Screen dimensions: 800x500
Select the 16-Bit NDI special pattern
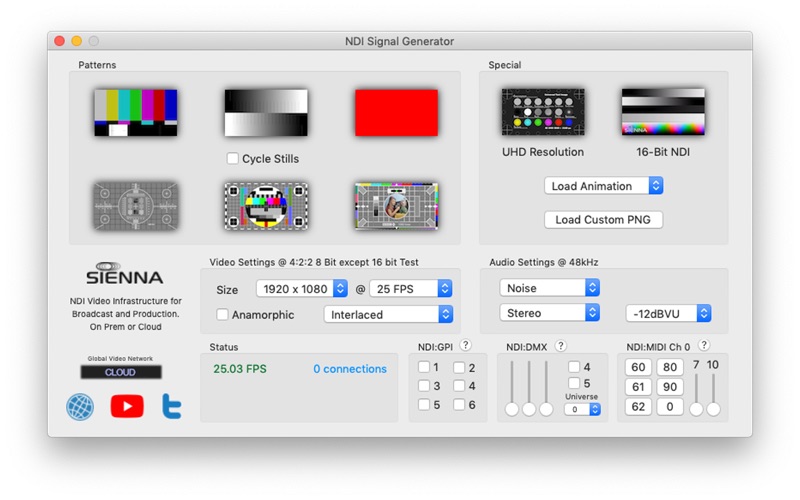(663, 112)
